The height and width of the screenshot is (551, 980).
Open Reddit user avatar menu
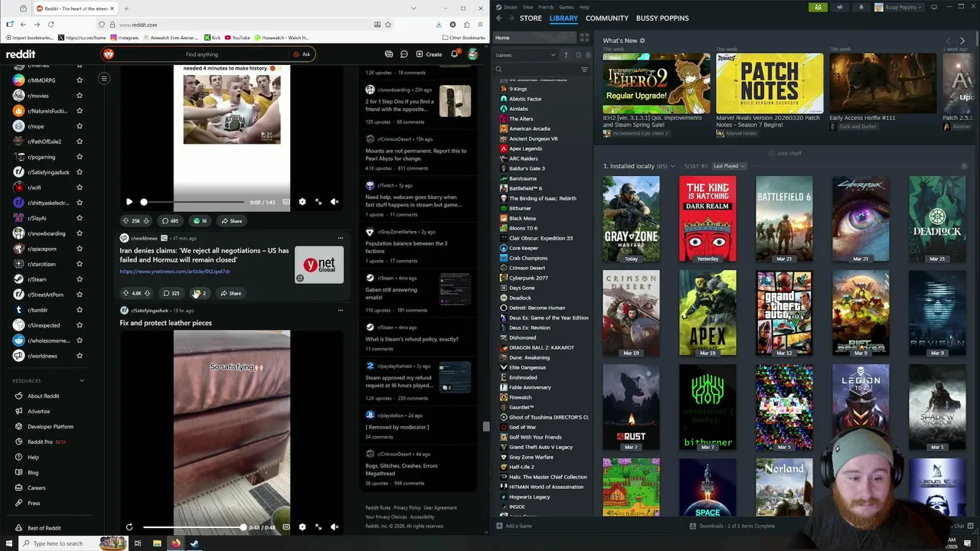click(x=473, y=54)
